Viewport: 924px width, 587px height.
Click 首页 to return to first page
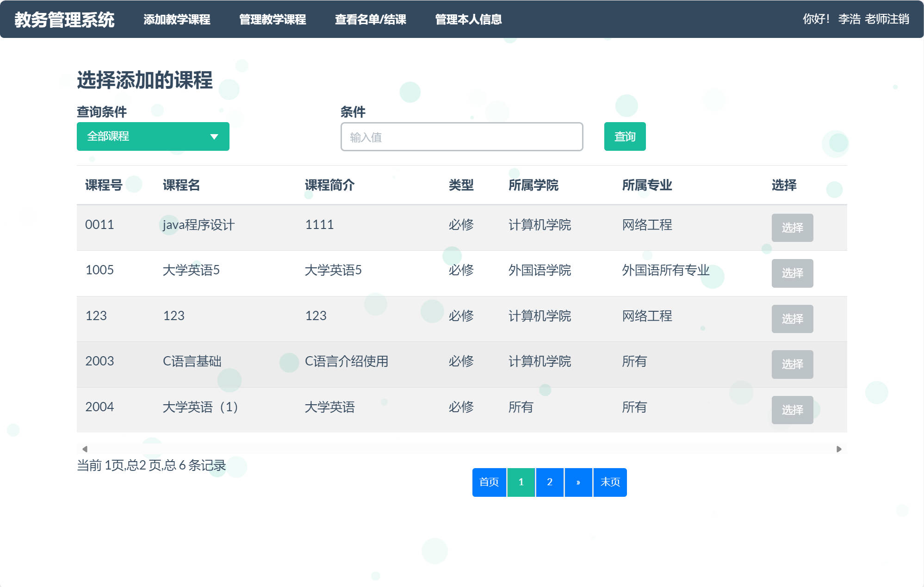coord(489,482)
